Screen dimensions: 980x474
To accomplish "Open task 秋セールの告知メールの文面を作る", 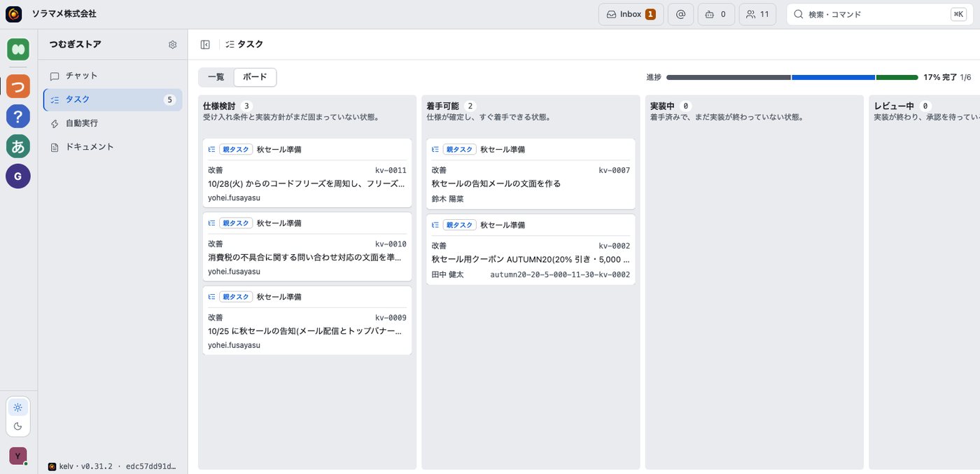I will pyautogui.click(x=531, y=174).
